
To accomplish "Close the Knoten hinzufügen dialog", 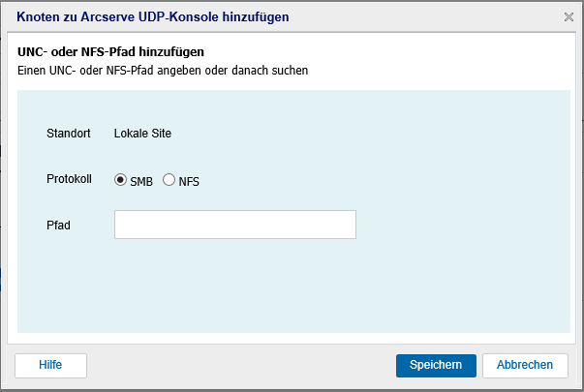I will pyautogui.click(x=569, y=16).
